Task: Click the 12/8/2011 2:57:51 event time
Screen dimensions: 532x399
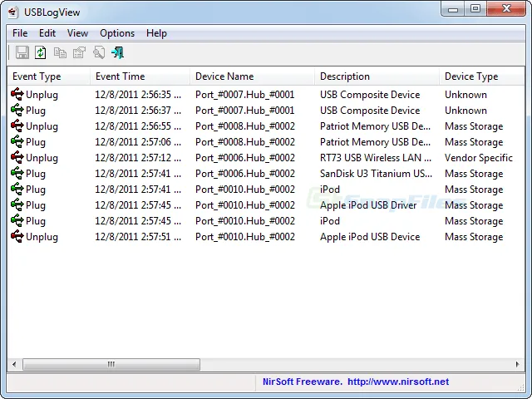Action: point(138,237)
